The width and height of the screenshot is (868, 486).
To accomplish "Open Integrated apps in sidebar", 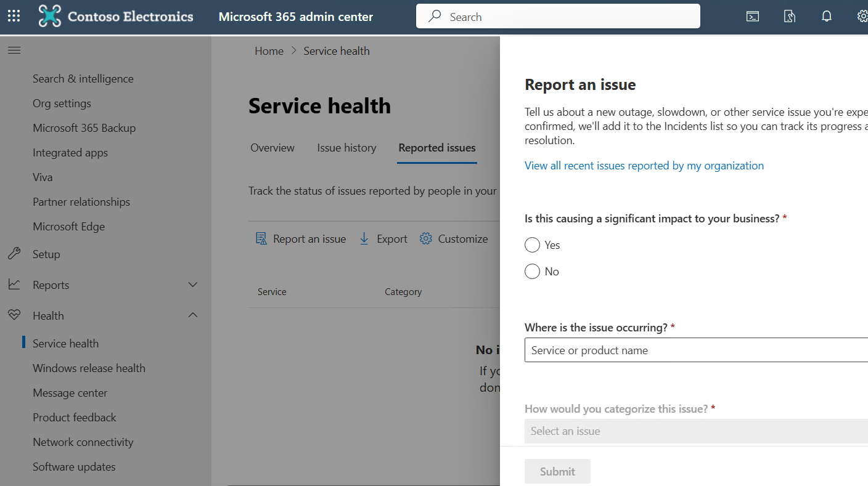I will click(x=70, y=153).
